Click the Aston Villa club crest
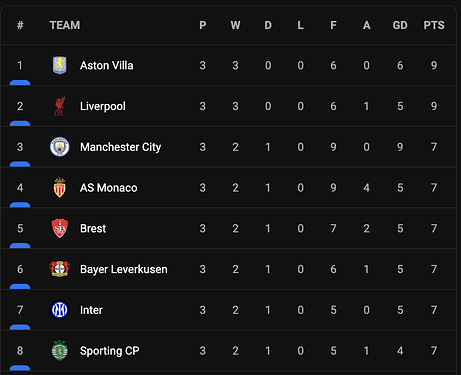 60,65
